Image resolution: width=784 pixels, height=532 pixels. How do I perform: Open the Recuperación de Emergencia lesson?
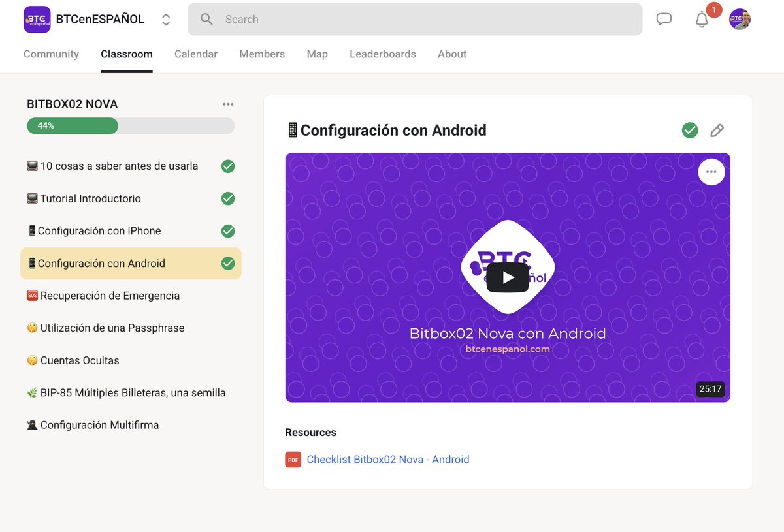coord(131,296)
